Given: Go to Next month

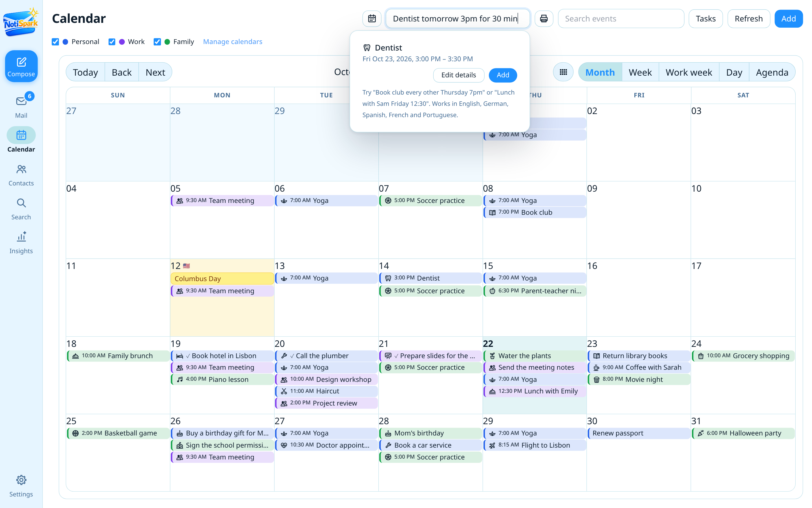Looking at the screenshot, I should tap(155, 72).
